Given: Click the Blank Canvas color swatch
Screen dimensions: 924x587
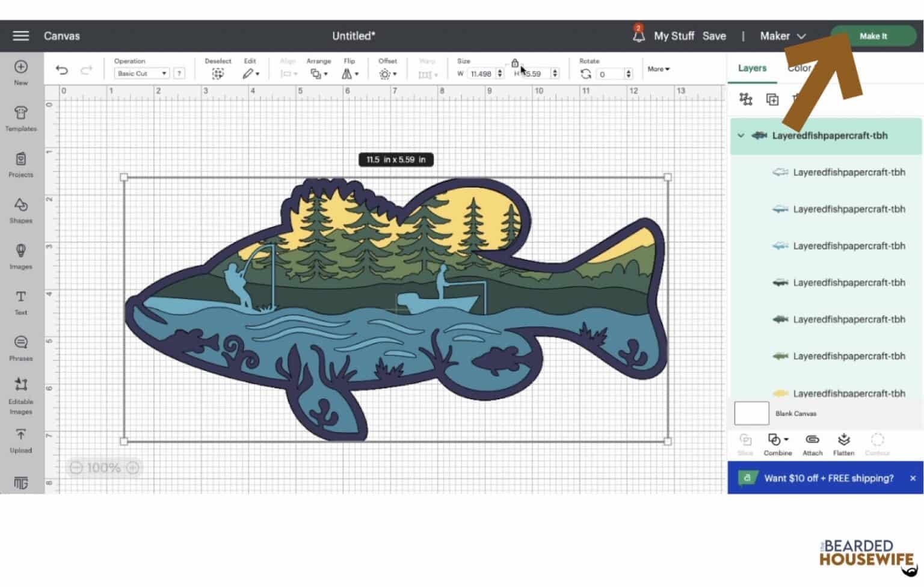Looking at the screenshot, I should [x=751, y=413].
